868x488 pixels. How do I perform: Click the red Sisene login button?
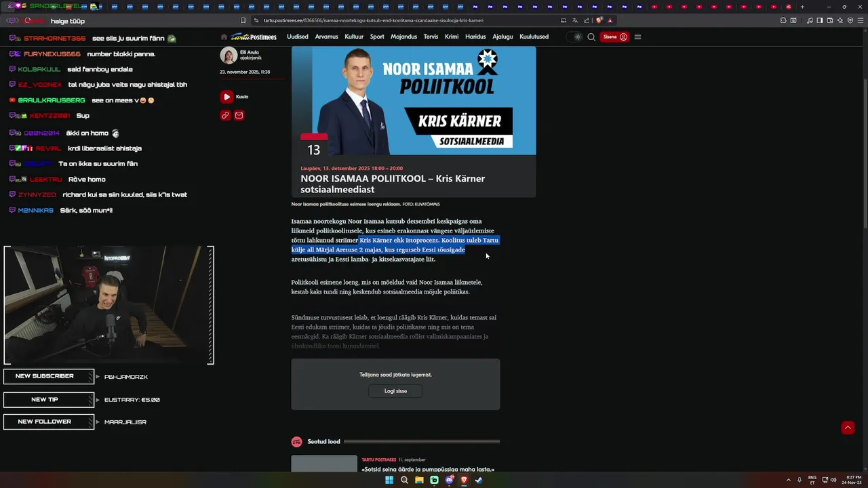[614, 37]
